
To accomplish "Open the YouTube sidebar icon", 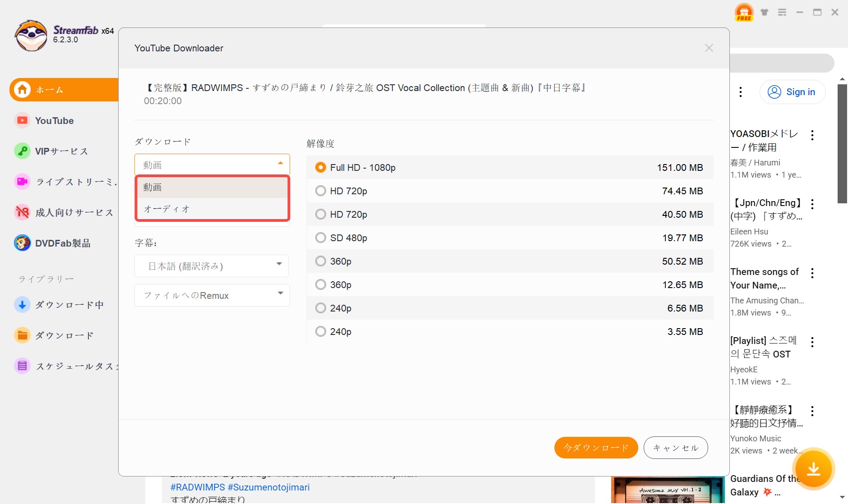I will click(22, 120).
